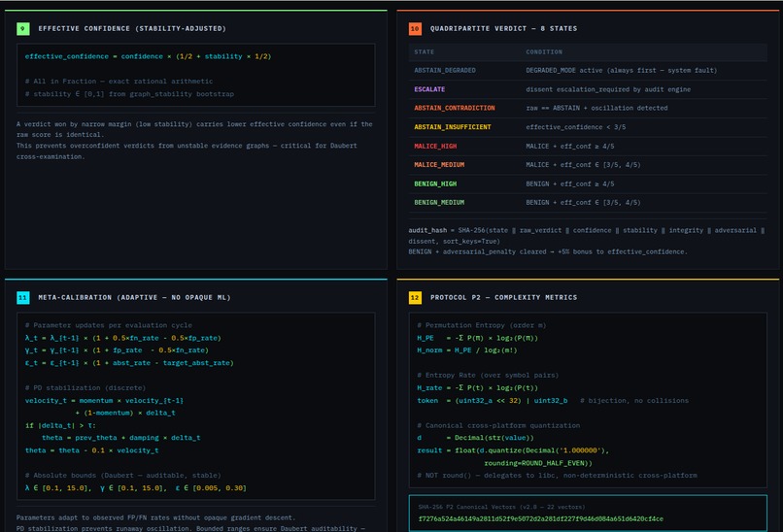Click the 'Permutation Entropy (order m)' comment

[x=482, y=325]
